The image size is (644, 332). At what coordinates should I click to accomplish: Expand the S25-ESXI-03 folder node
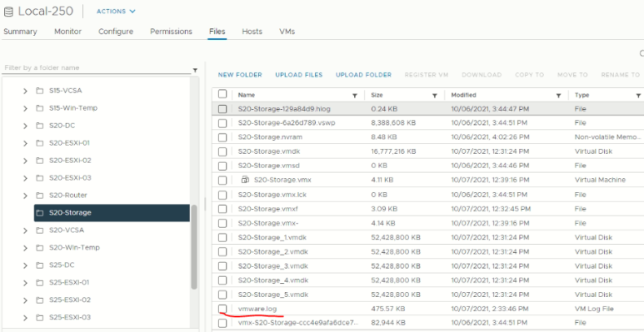[x=26, y=318]
